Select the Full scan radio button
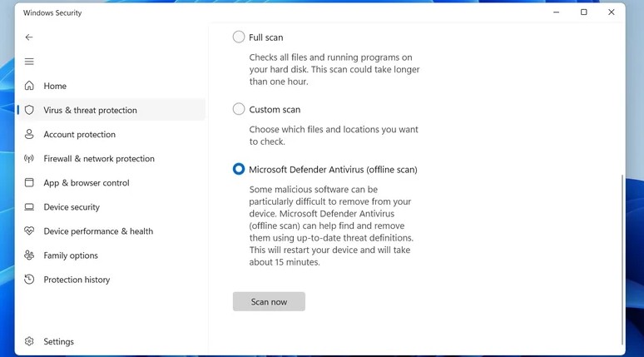644x357 pixels. click(x=239, y=37)
